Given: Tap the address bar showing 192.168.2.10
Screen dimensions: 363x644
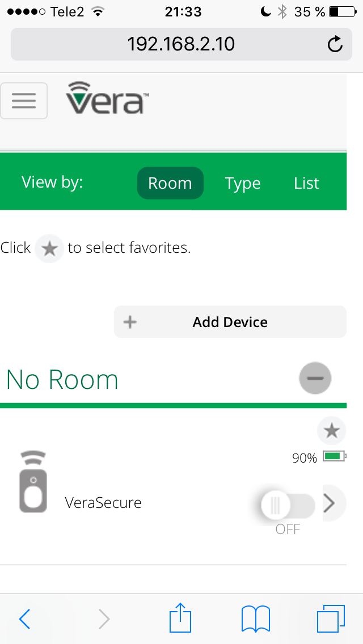Looking at the screenshot, I should (x=181, y=44).
